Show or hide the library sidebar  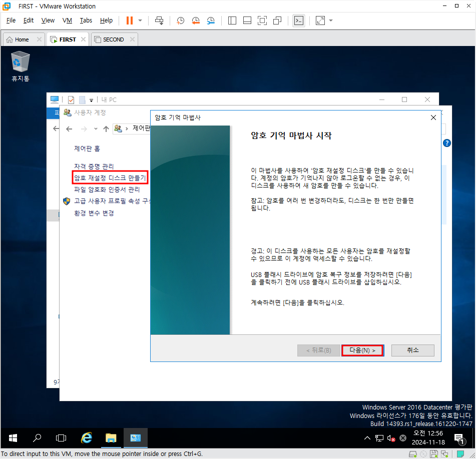pyautogui.click(x=232, y=20)
